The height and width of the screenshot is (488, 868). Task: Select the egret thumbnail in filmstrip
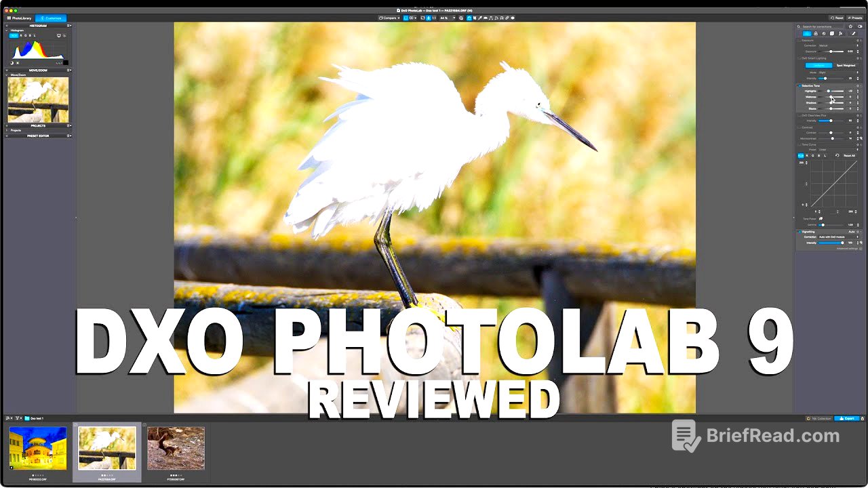click(107, 448)
